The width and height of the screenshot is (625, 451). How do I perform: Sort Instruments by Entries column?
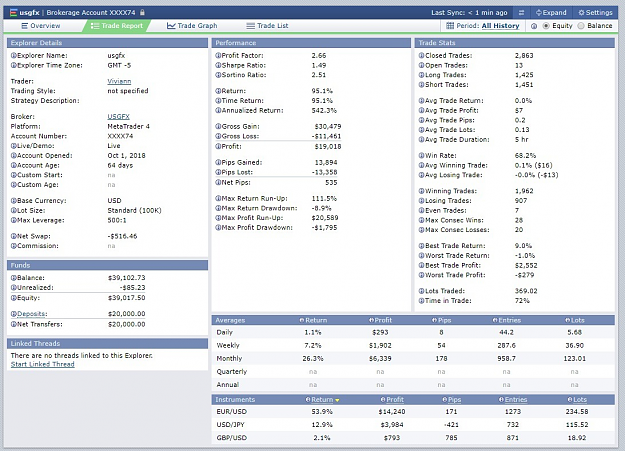(x=516, y=400)
